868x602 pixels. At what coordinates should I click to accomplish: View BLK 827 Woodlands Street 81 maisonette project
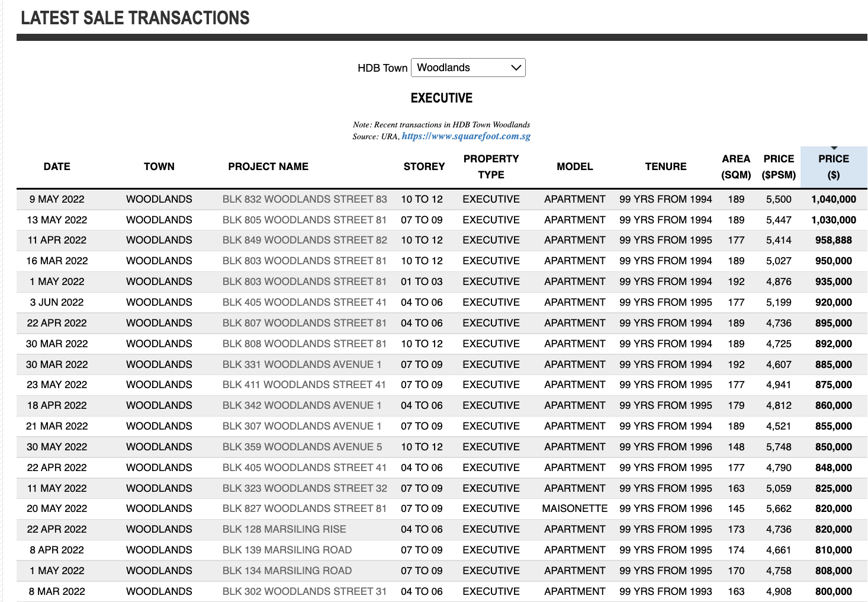pos(304,508)
